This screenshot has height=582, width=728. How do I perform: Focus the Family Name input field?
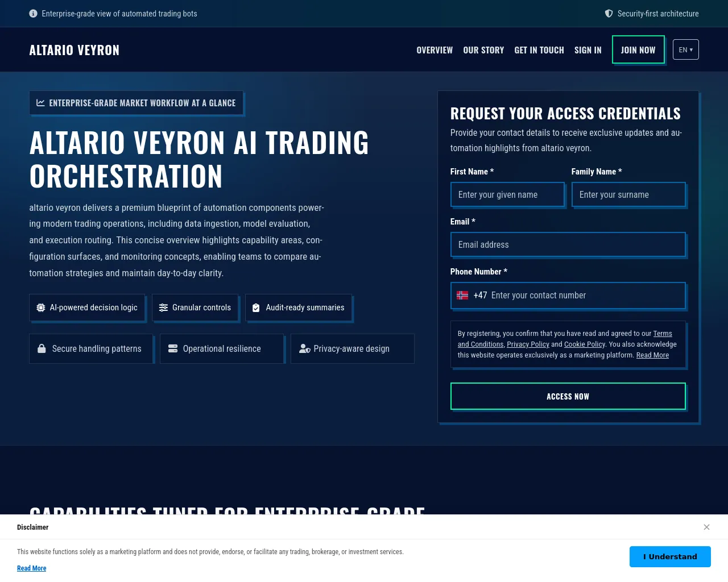(628, 194)
